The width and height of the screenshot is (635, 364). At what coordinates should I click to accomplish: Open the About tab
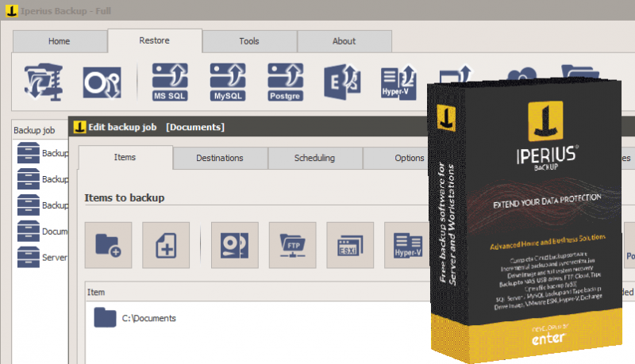coord(344,41)
